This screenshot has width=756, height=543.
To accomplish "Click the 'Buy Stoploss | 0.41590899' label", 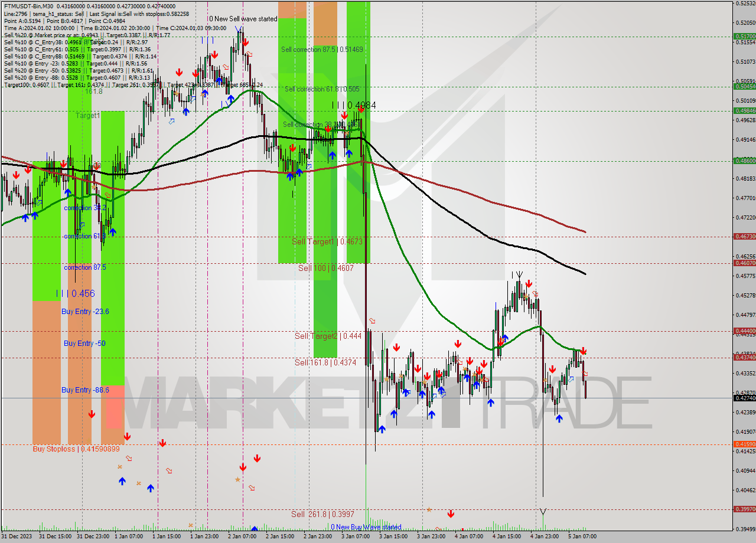I will click(76, 449).
